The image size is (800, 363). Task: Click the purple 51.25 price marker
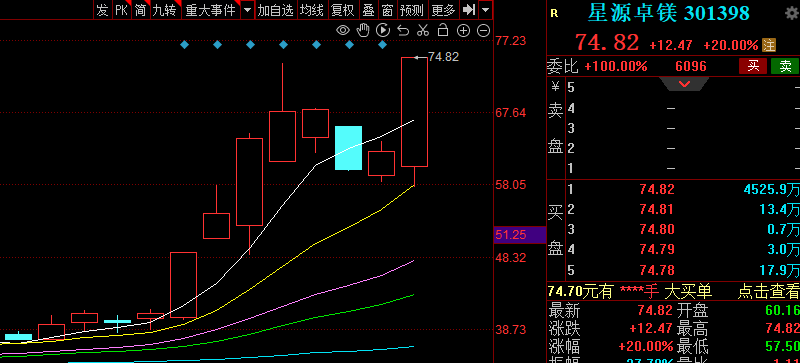(519, 235)
